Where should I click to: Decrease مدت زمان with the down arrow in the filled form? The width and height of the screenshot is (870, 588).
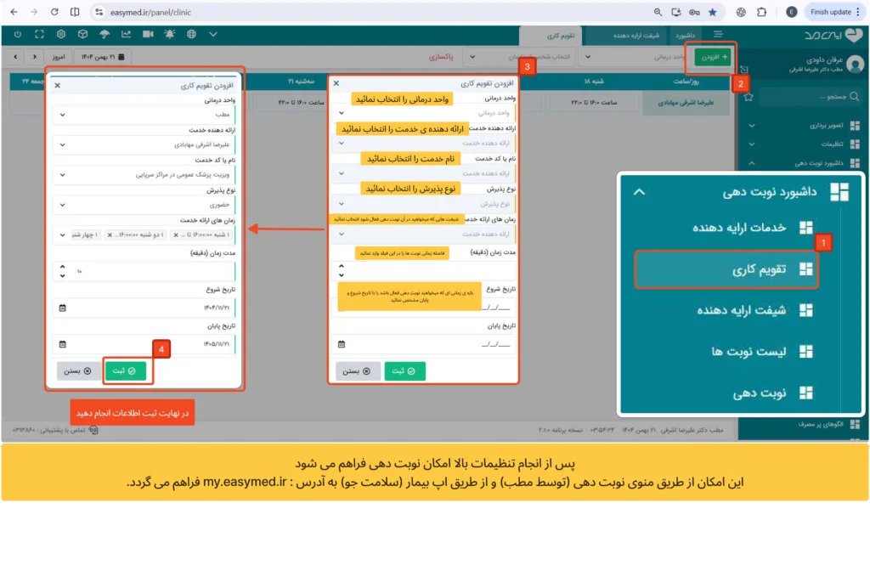tap(63, 275)
